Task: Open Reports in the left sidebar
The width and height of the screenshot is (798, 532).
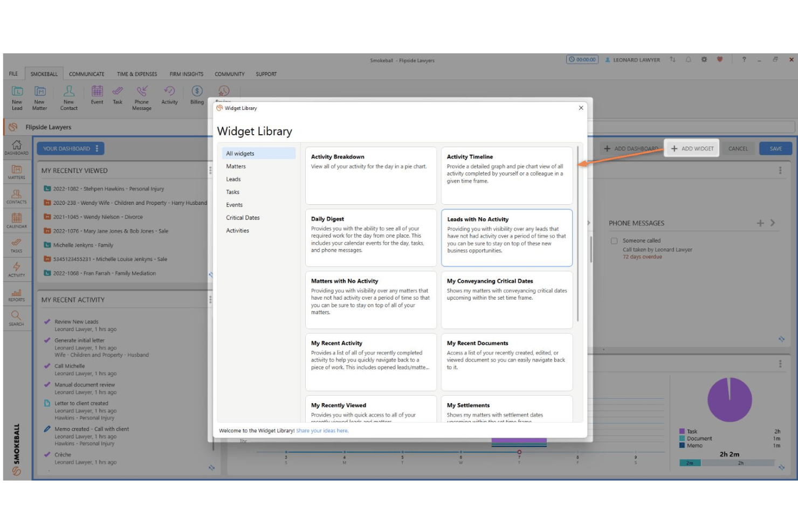Action: click(x=17, y=294)
